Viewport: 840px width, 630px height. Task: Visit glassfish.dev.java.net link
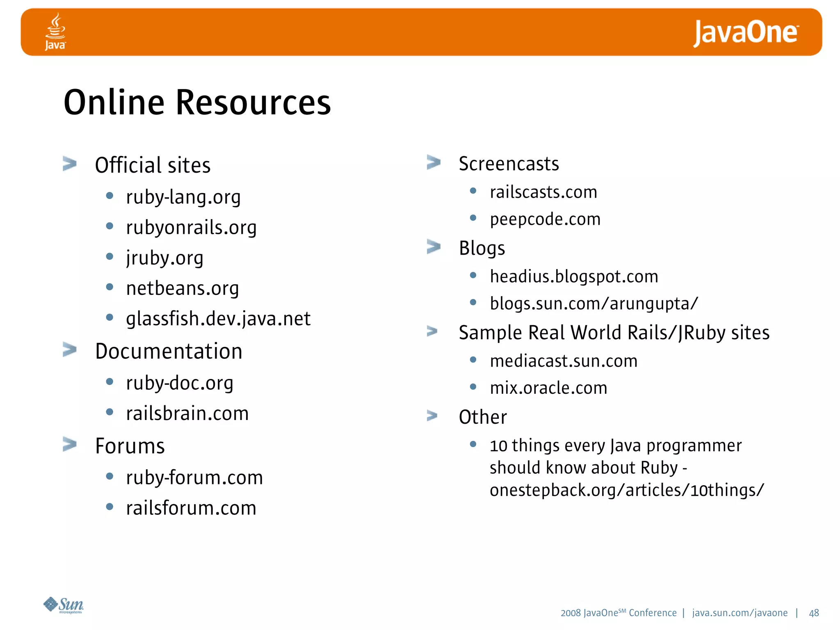218,319
